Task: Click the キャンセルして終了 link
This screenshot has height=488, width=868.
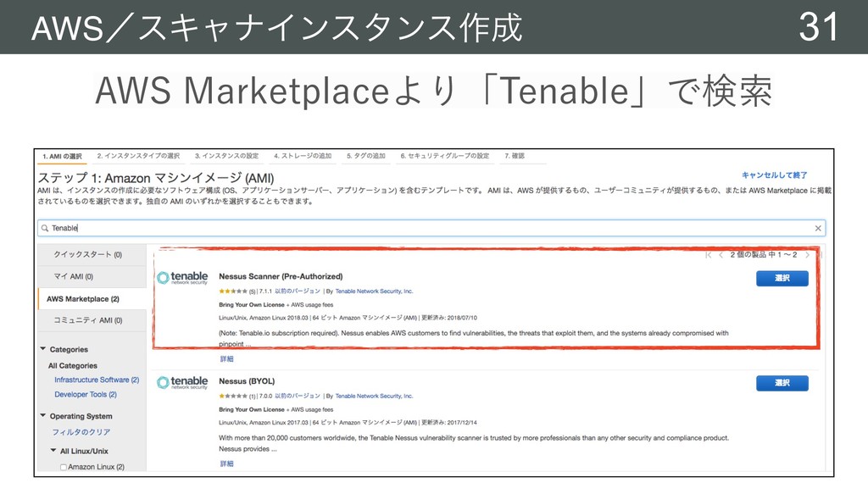Action: point(774,175)
